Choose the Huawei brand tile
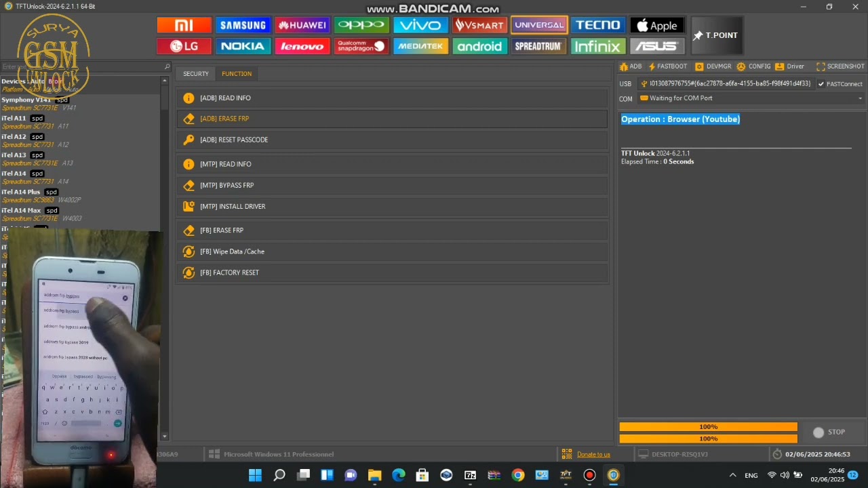The image size is (868, 488). tap(302, 25)
